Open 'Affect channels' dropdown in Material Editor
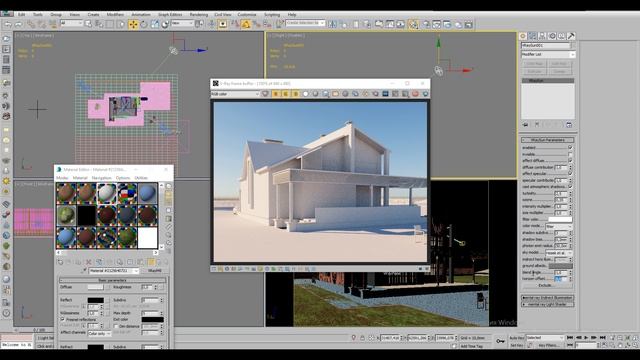The height and width of the screenshot is (360, 640). 99,333
